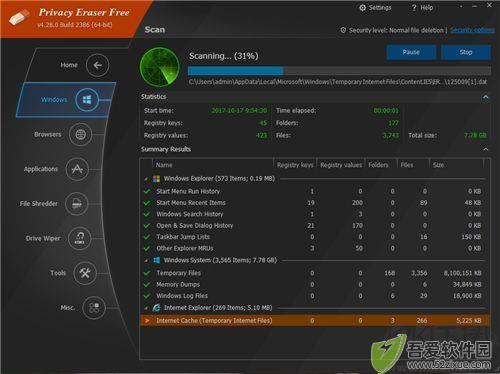Click the security level shield icon
This screenshot has width=500, height=374.
343,30
